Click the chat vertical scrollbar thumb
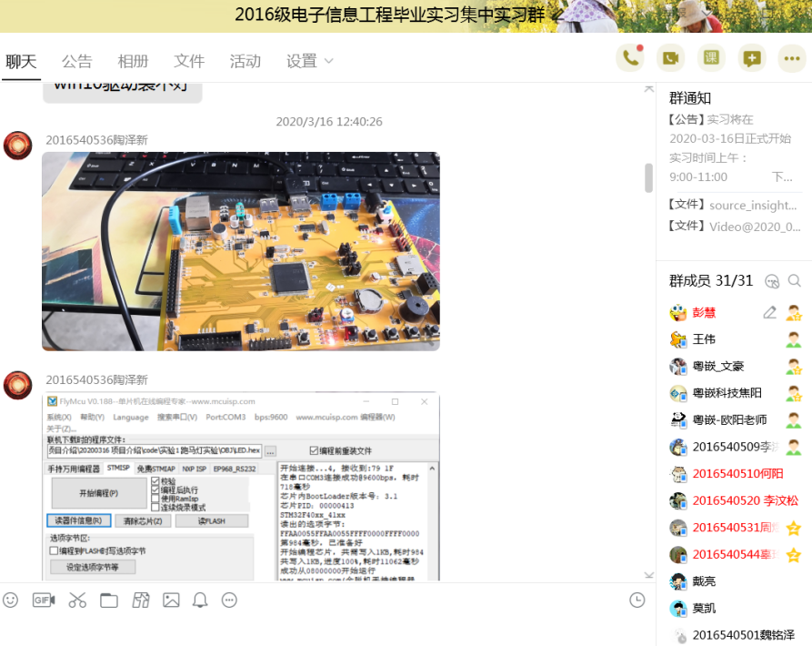Viewport: 812px width, 646px height. (648, 177)
